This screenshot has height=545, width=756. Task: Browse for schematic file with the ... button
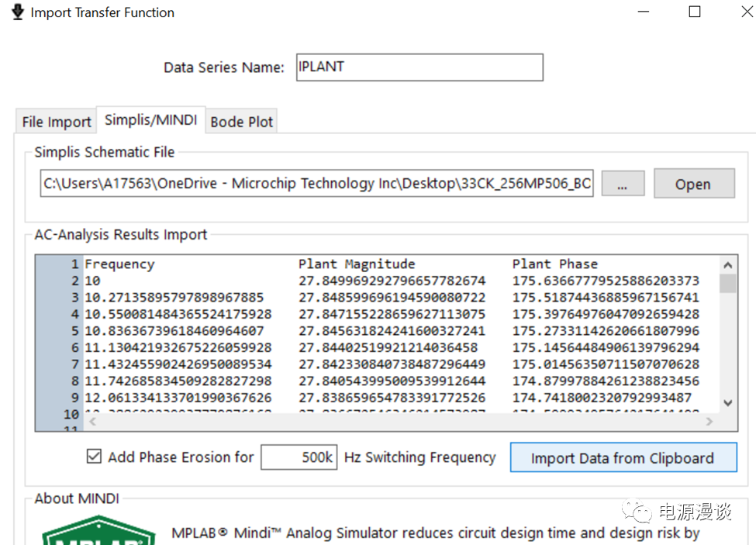623,185
